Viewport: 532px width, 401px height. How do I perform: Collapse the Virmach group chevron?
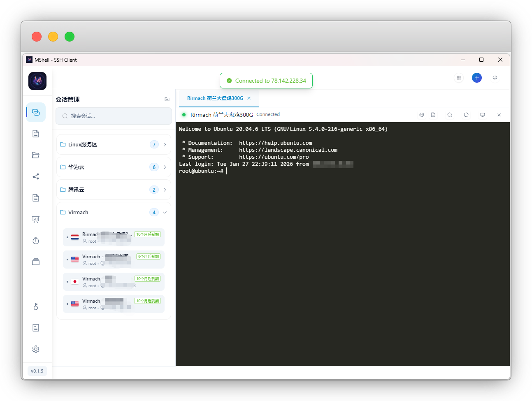point(165,212)
